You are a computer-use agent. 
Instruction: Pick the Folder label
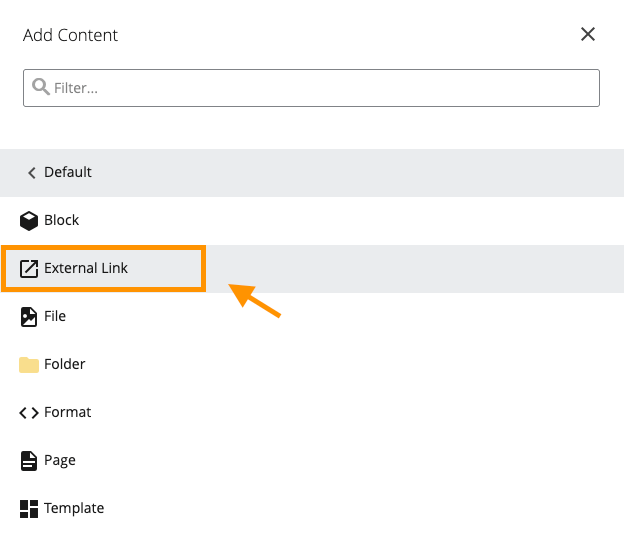click(65, 364)
